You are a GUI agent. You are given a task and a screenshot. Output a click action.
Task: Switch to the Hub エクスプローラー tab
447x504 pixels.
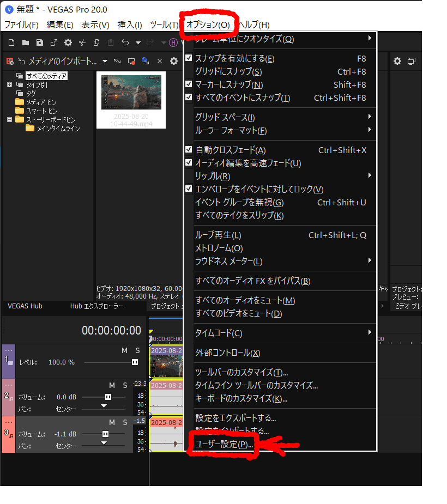point(96,306)
